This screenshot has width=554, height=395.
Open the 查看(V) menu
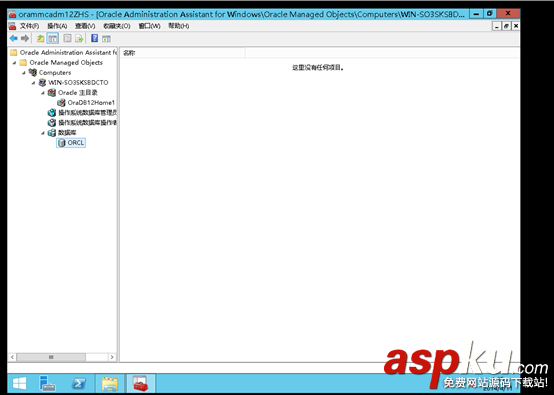tap(85, 26)
